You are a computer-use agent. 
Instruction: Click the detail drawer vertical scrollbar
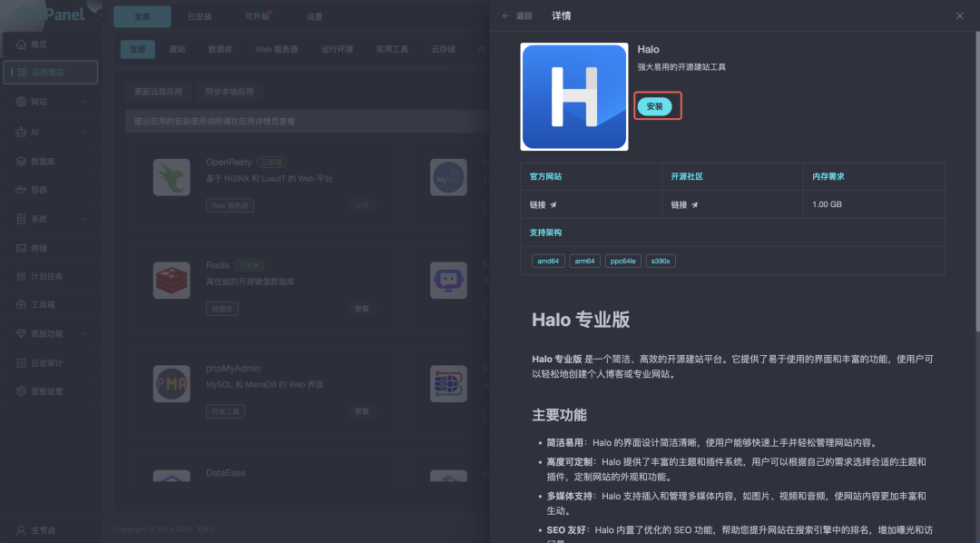point(976,182)
